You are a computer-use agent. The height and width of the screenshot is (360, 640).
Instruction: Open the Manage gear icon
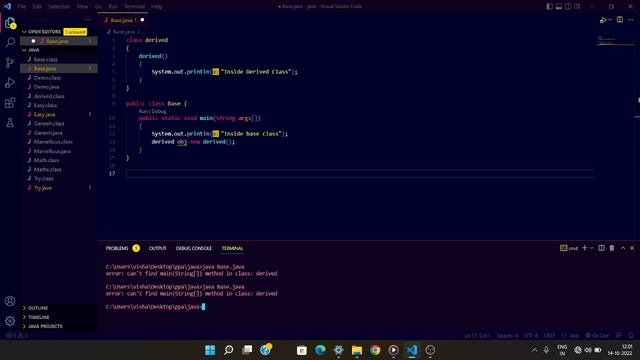[x=10, y=321]
